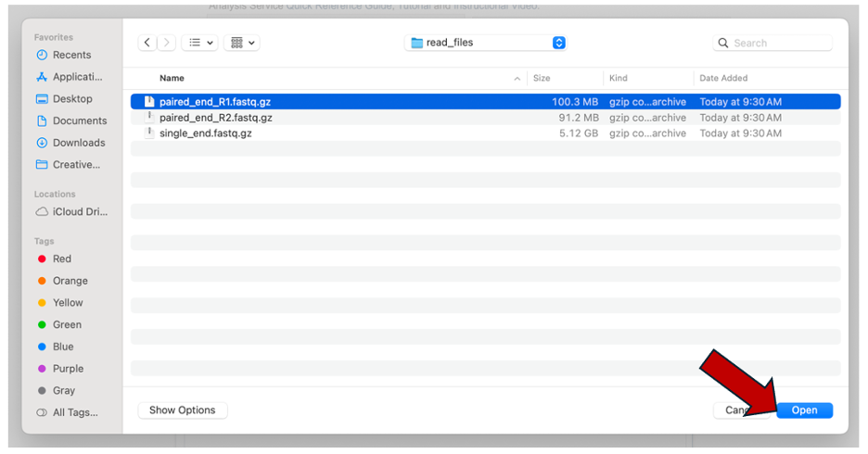Open Recents in the sidebar
The height and width of the screenshot is (454, 868).
pos(63,55)
